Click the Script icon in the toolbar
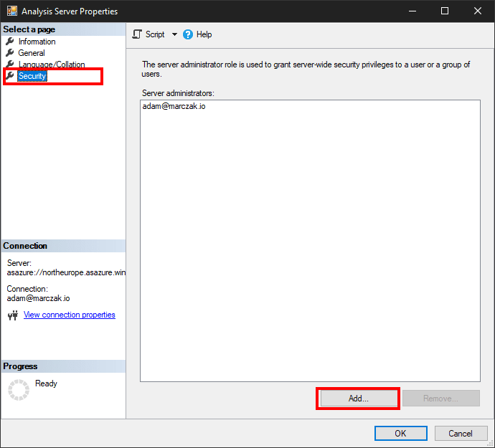The height and width of the screenshot is (448, 495). (138, 34)
